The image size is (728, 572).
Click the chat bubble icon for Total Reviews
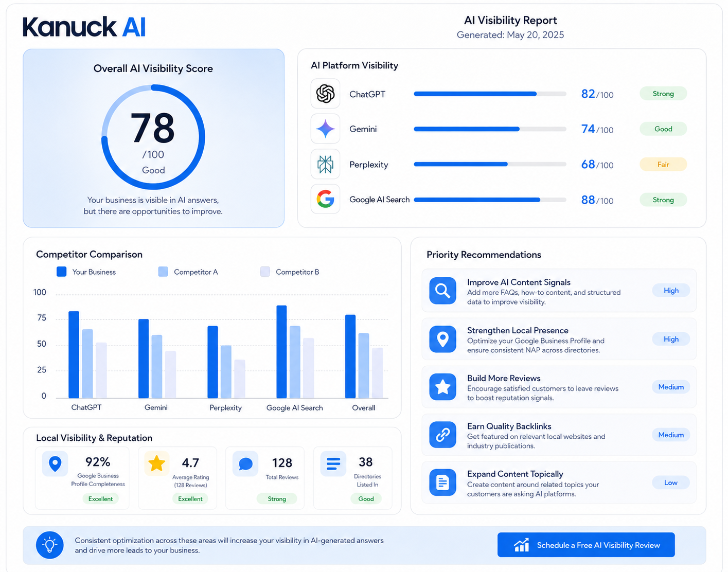click(245, 464)
